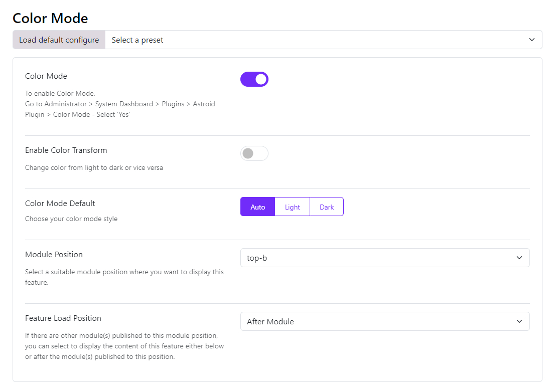The height and width of the screenshot is (392, 553).
Task: Click the Color Mode page heading
Action: 50,19
